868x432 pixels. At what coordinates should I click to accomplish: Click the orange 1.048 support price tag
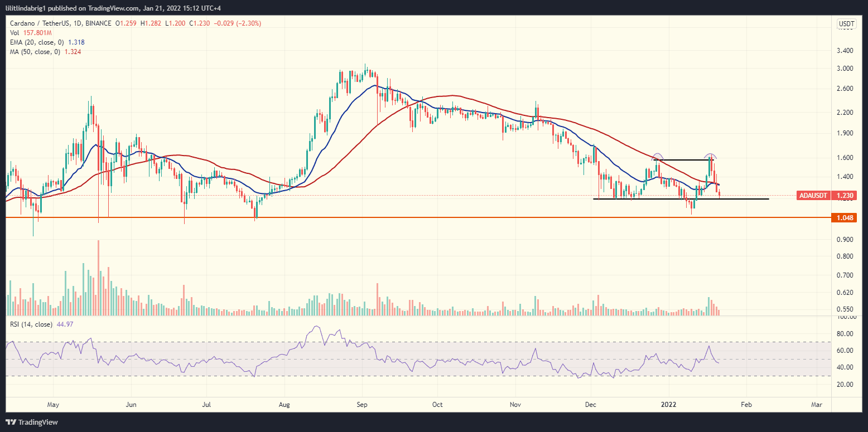845,217
